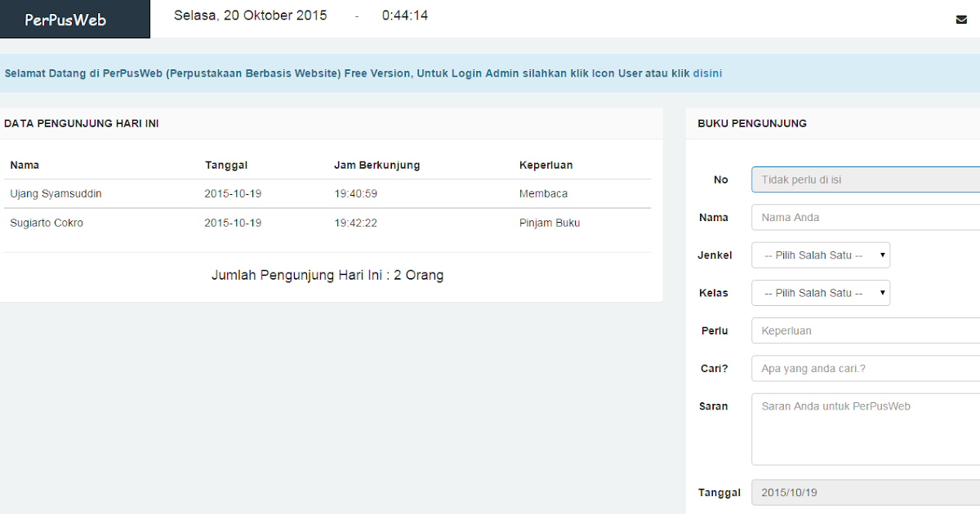Click the disini admin login link
The height and width of the screenshot is (514, 980).
point(707,73)
